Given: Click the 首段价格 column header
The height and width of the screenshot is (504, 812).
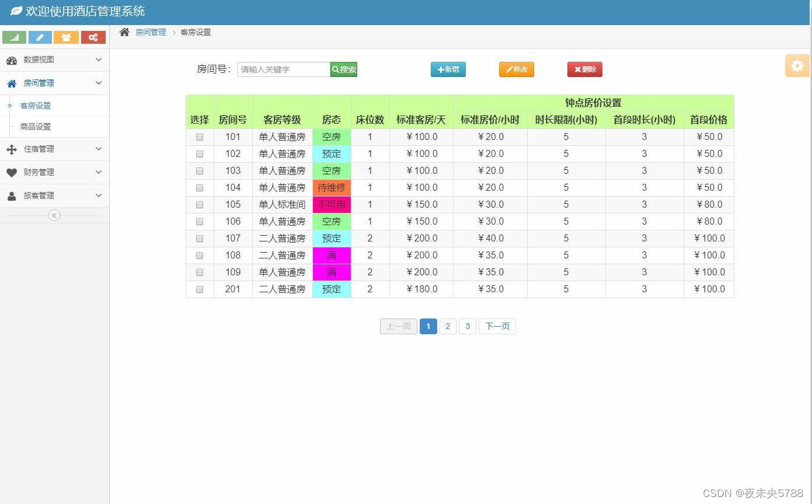Looking at the screenshot, I should pos(709,120).
